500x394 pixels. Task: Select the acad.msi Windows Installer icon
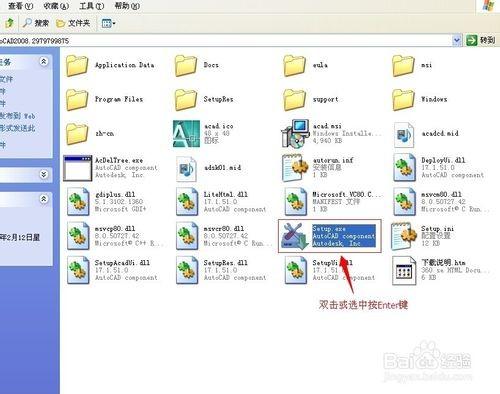[294, 134]
